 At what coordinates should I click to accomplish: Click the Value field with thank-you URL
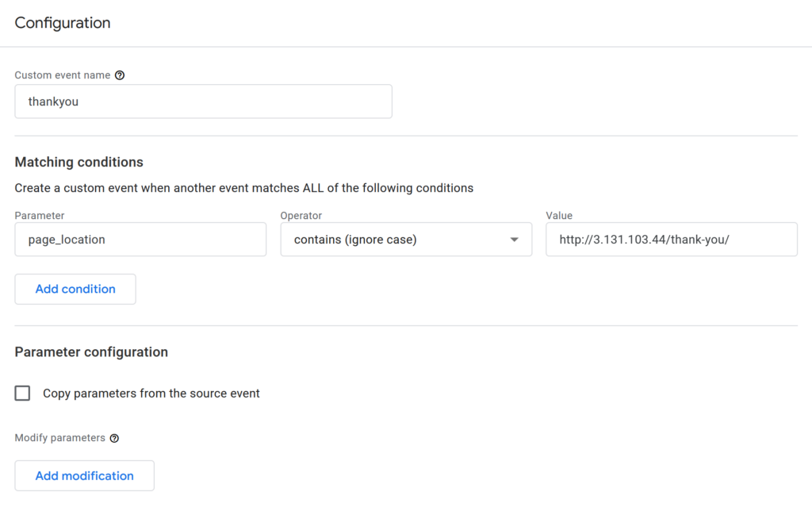pyautogui.click(x=671, y=240)
